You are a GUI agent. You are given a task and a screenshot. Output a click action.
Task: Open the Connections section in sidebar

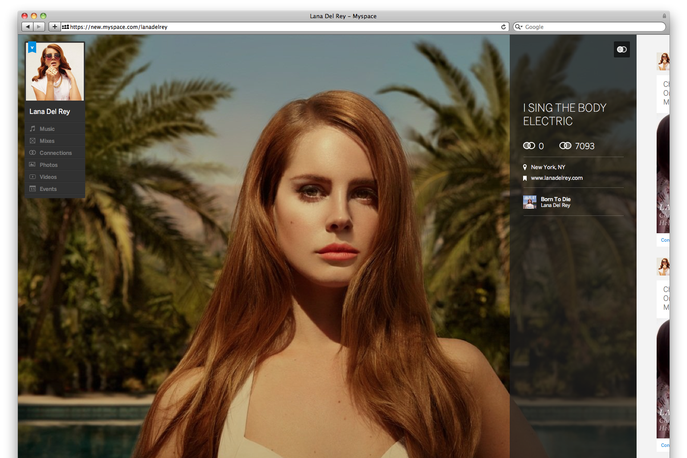pos(54,153)
